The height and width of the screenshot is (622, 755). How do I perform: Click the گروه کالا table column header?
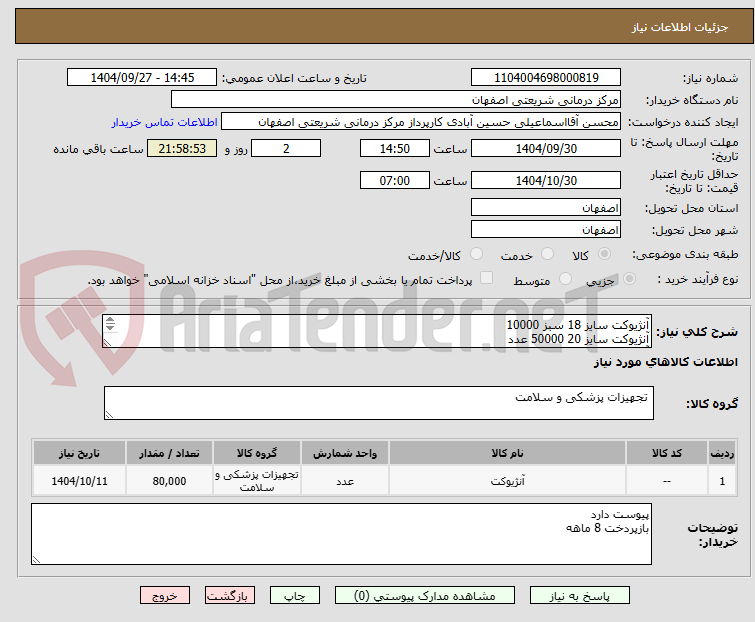click(x=257, y=453)
